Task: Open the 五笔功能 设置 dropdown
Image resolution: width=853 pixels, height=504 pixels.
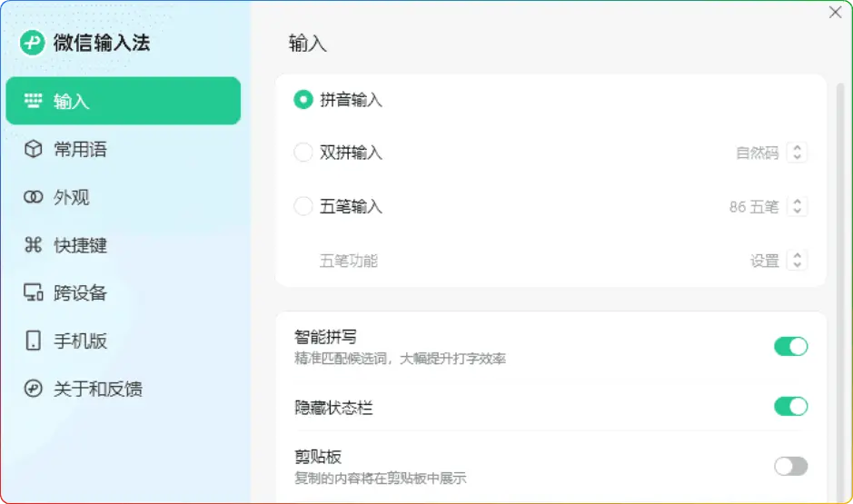Action: coord(797,261)
